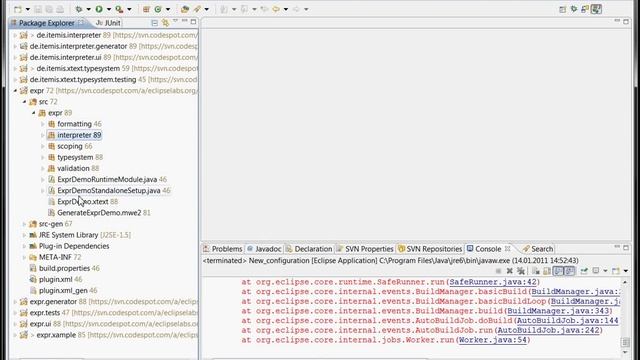Open Package Explorer view menu triangle
This screenshot has width=640, height=360.
coord(176,21)
